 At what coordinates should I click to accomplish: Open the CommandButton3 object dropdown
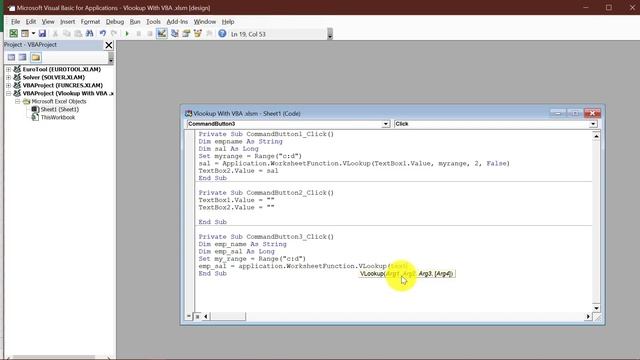tap(386, 124)
